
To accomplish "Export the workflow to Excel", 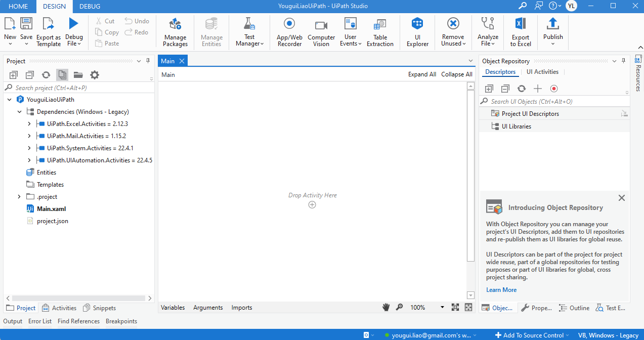I will [x=520, y=32].
